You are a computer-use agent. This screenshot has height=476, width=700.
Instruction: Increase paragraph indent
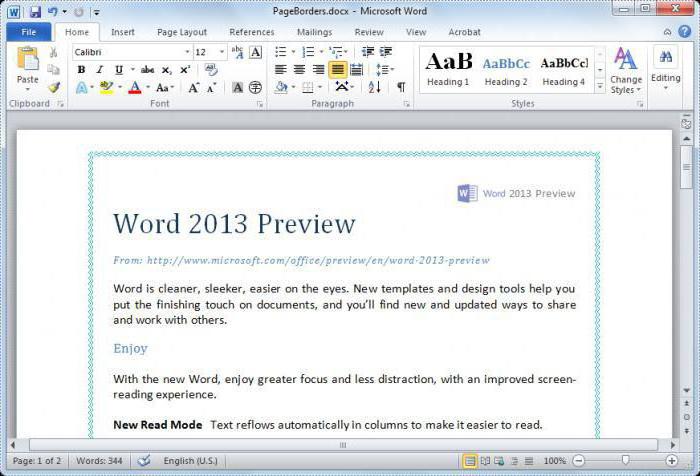386,52
